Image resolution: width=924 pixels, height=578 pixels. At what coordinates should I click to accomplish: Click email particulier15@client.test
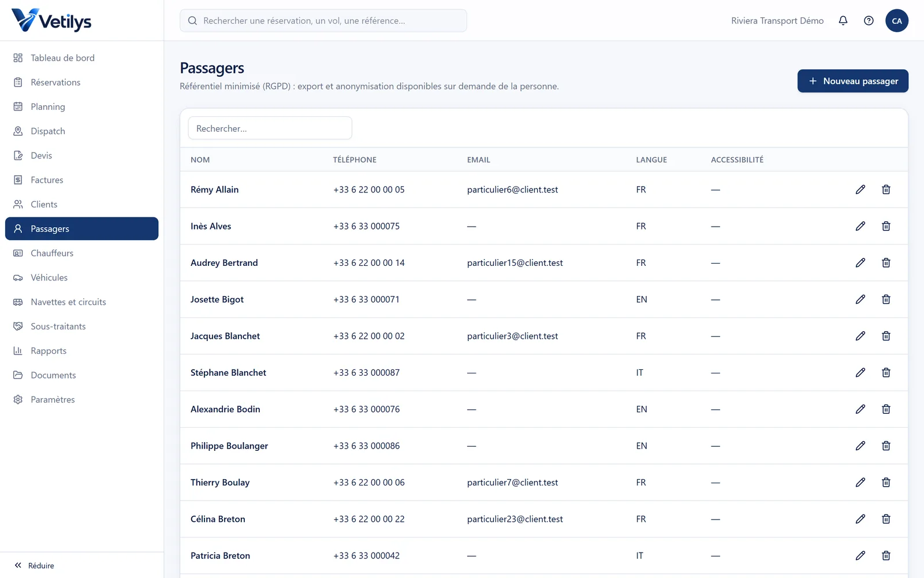(515, 263)
